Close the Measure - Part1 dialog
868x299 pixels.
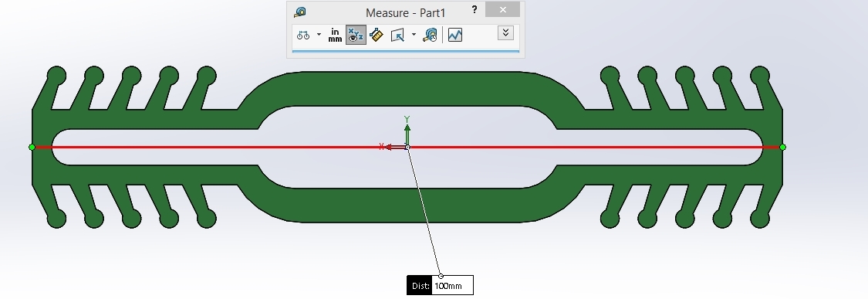502,9
